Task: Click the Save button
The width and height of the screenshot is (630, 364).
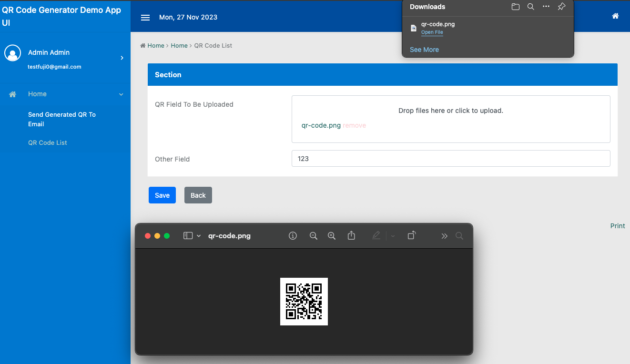Action: click(162, 195)
